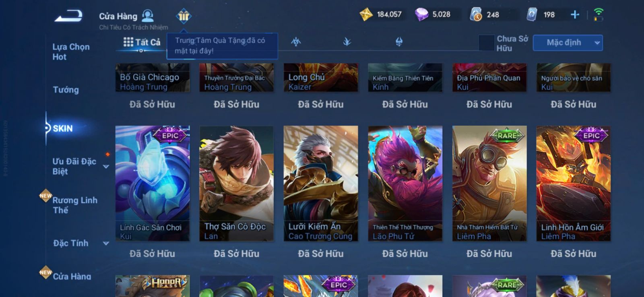Filter skins by second class icon

click(347, 41)
